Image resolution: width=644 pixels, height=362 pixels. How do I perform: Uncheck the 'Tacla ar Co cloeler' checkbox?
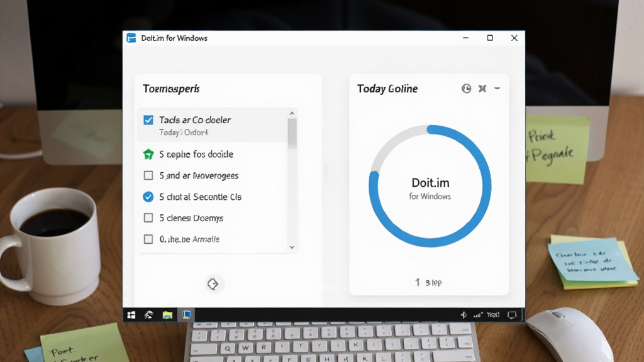click(148, 120)
